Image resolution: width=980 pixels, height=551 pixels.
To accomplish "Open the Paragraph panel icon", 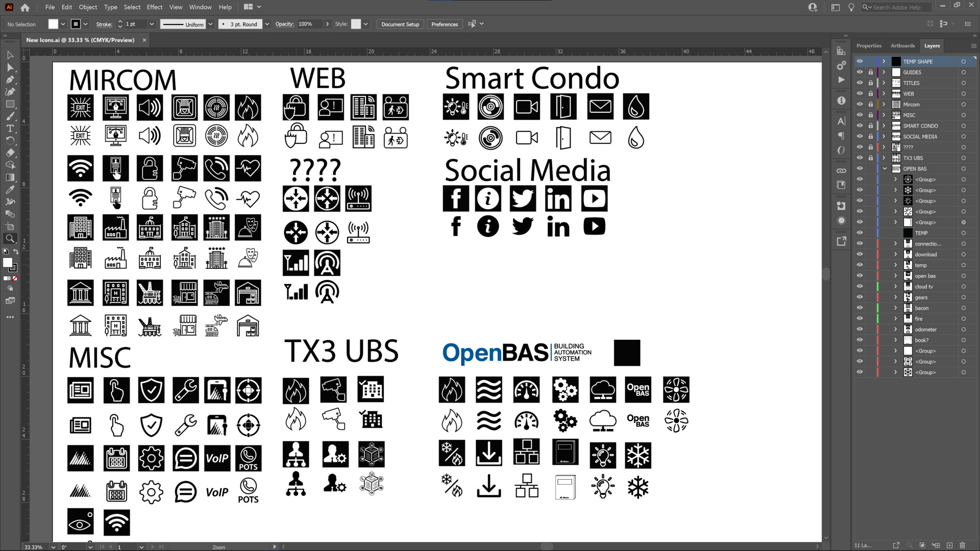I will coord(841,136).
